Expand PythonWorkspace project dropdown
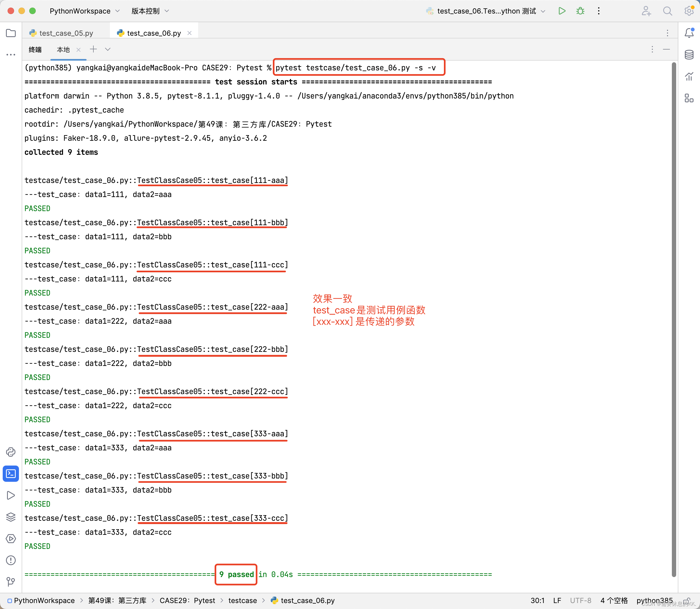The width and height of the screenshot is (700, 609). [x=85, y=11]
